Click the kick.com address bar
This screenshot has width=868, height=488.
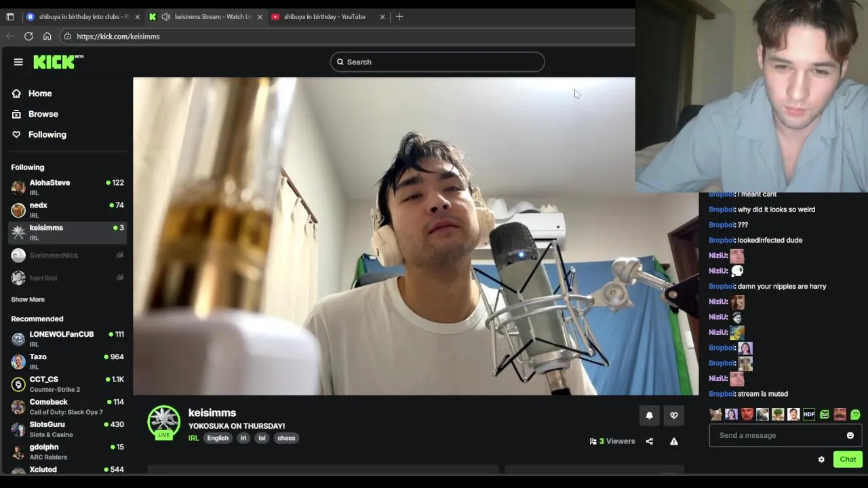click(x=346, y=37)
